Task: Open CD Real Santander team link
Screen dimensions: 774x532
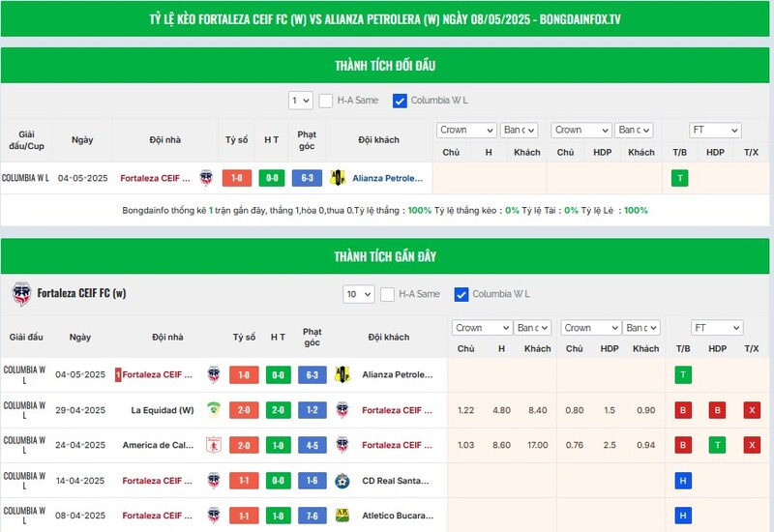Action: coord(396,481)
